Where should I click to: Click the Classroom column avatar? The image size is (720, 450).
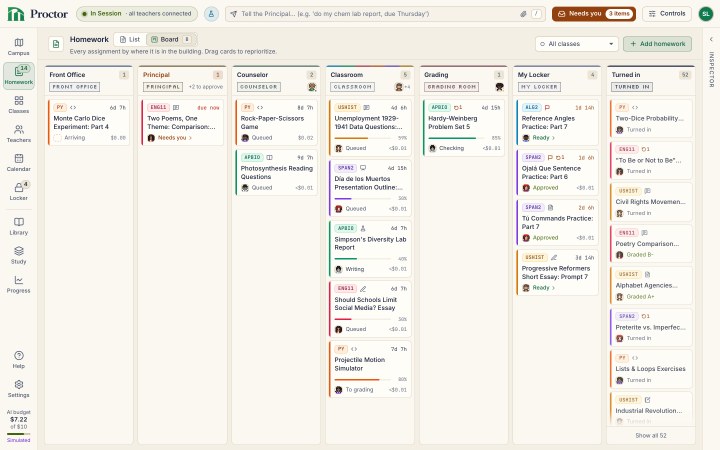point(399,87)
